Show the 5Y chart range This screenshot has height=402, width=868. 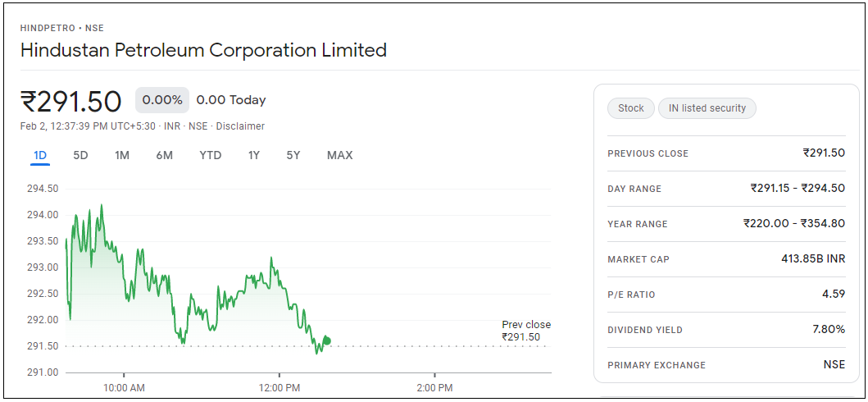pos(293,156)
